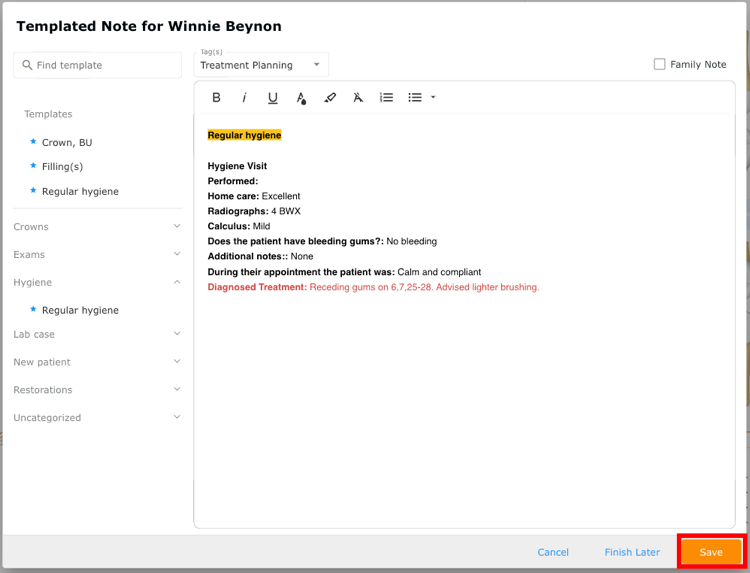Apply bold formatting in the note toolbar
This screenshot has width=750, height=573.
(x=216, y=98)
